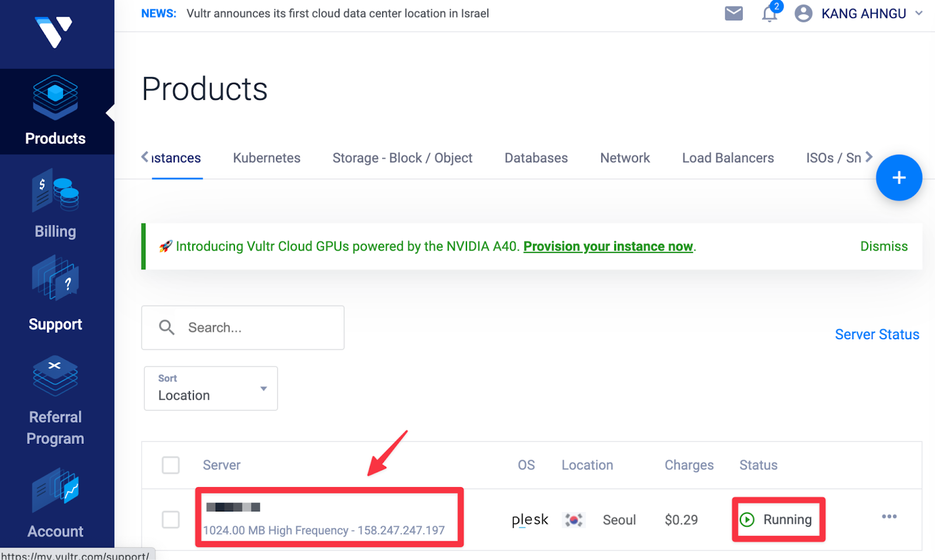
Task: Switch to the Databases tab
Action: click(536, 158)
